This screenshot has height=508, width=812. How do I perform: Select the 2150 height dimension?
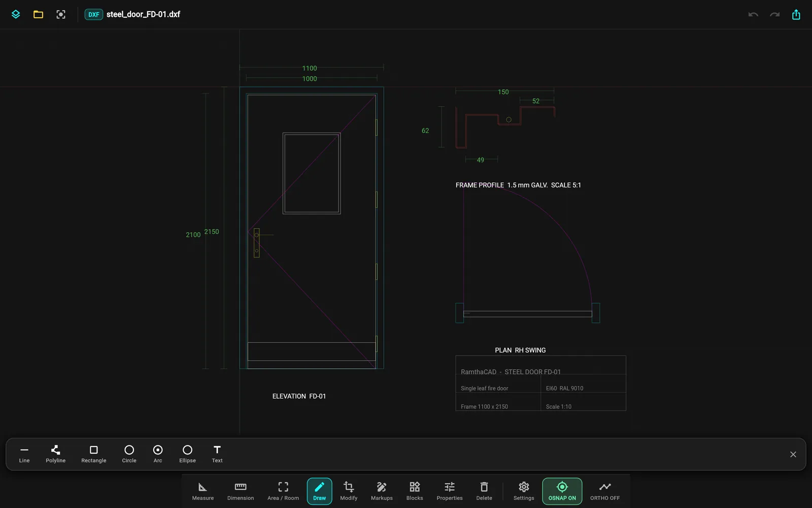pyautogui.click(x=212, y=232)
